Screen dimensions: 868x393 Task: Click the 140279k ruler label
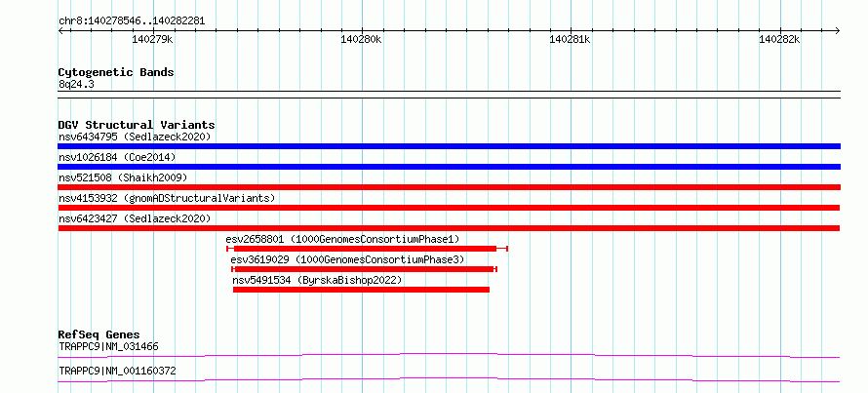153,40
